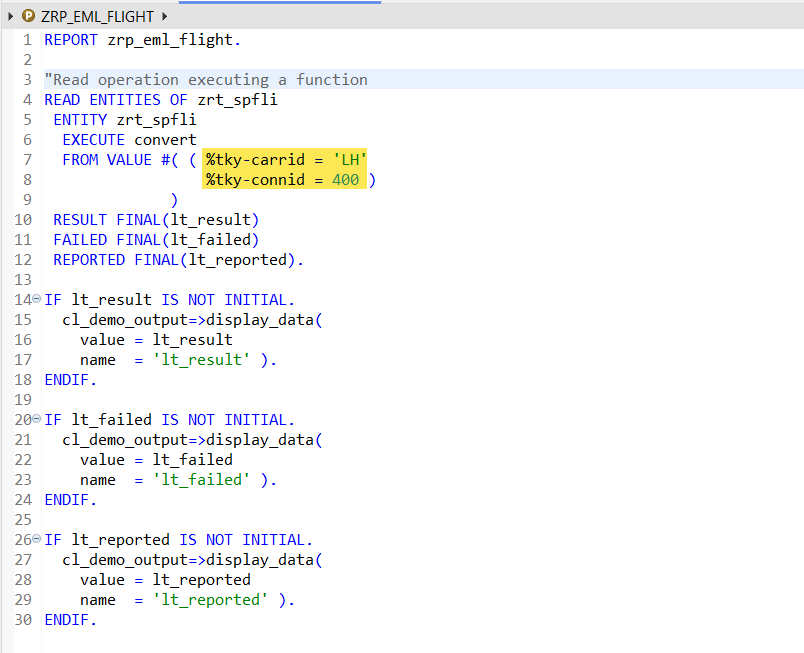This screenshot has width=804, height=653.
Task: Click 'IF lt_result IS NOT INITIAL.' statement
Action: [170, 299]
